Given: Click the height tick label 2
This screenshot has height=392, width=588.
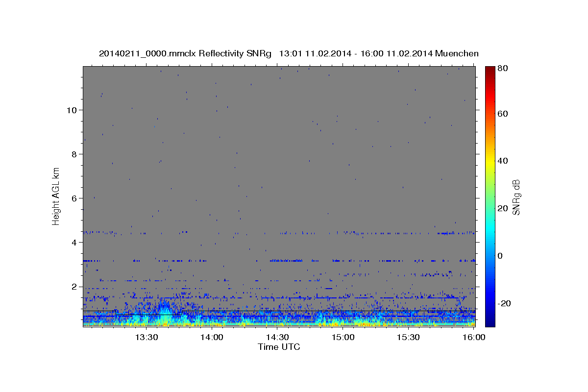Looking at the screenshot, I should (x=74, y=287).
